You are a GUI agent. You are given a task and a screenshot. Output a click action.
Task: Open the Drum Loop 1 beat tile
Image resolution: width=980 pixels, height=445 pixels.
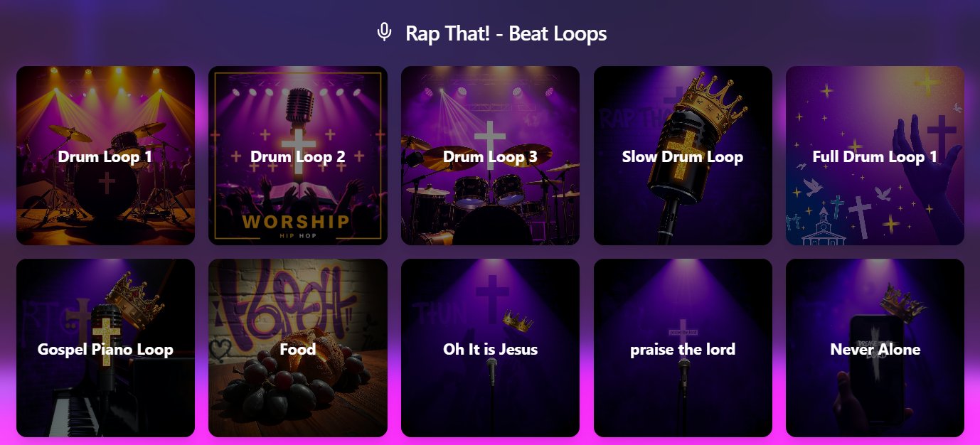(x=105, y=156)
